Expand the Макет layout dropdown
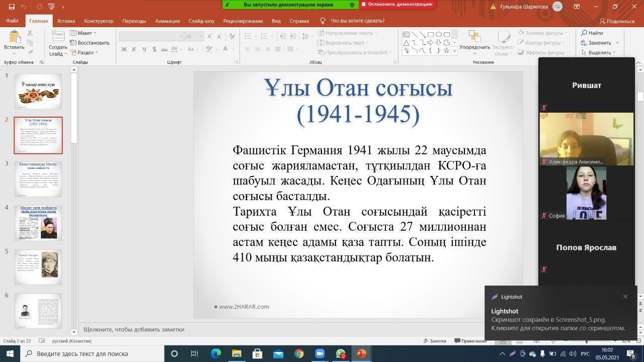The width and height of the screenshot is (644, 362). pyautogui.click(x=84, y=33)
